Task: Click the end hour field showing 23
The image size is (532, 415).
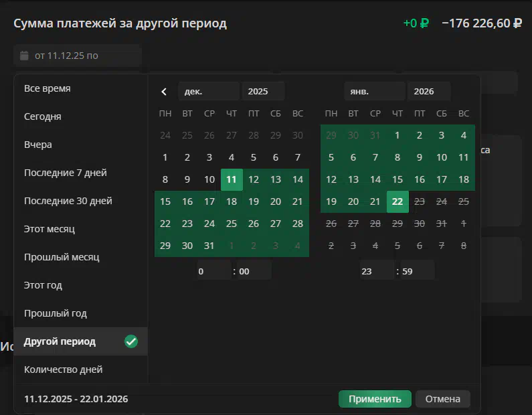Action: click(376, 271)
